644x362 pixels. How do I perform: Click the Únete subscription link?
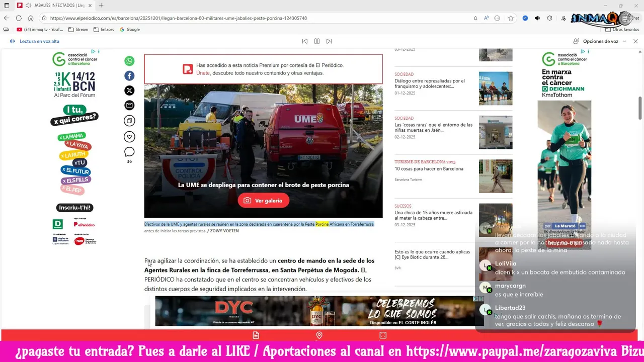[x=203, y=73]
